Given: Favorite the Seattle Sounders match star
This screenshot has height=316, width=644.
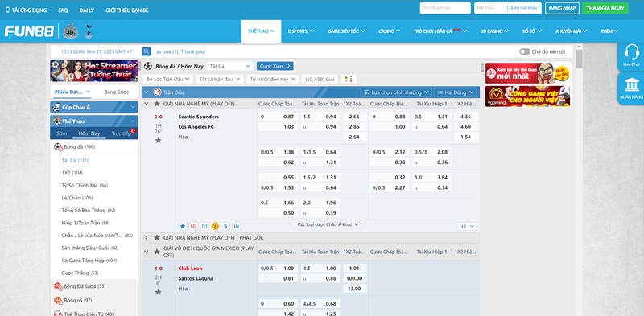Looking at the screenshot, I should point(158,141).
